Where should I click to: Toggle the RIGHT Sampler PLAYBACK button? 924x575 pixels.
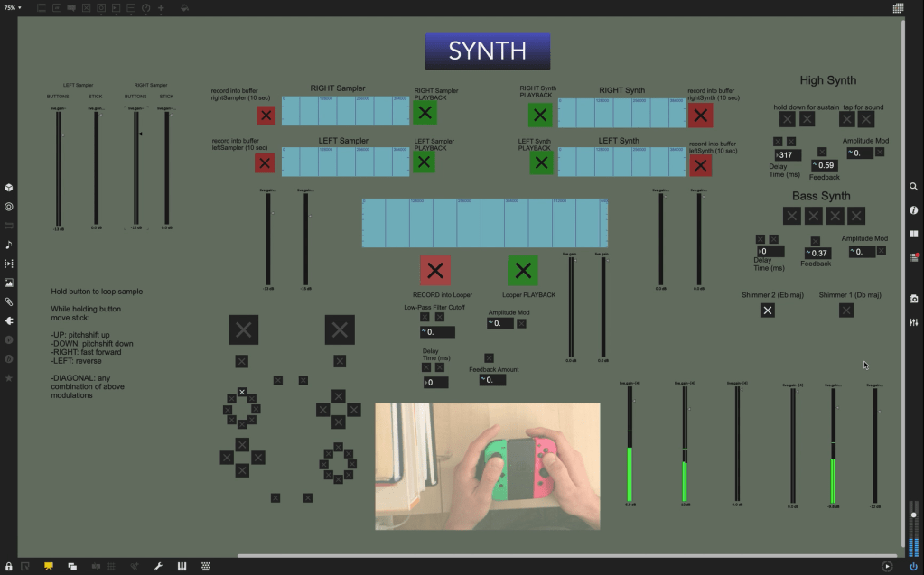pyautogui.click(x=425, y=112)
